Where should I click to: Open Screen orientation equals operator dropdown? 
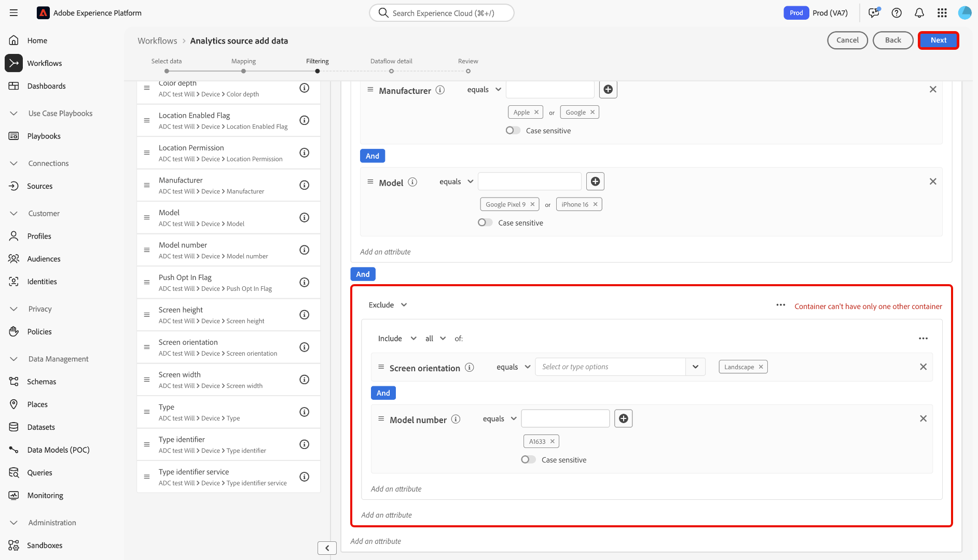coord(513,367)
